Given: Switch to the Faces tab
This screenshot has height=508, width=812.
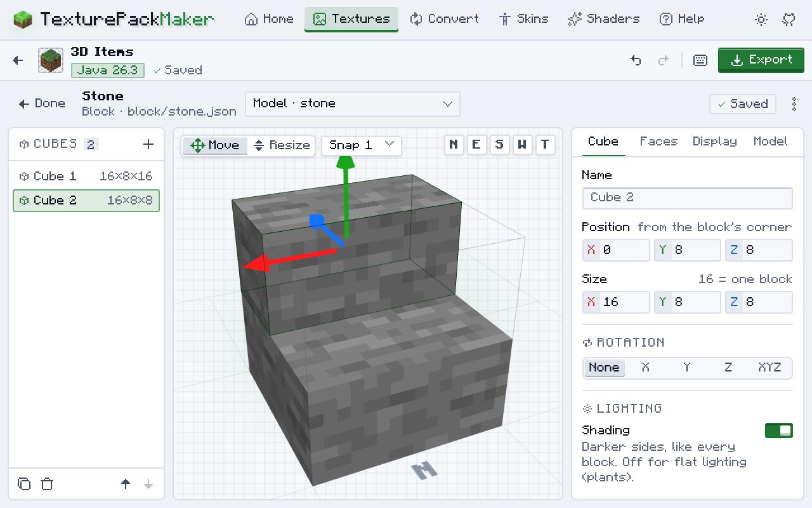Looking at the screenshot, I should 658,142.
